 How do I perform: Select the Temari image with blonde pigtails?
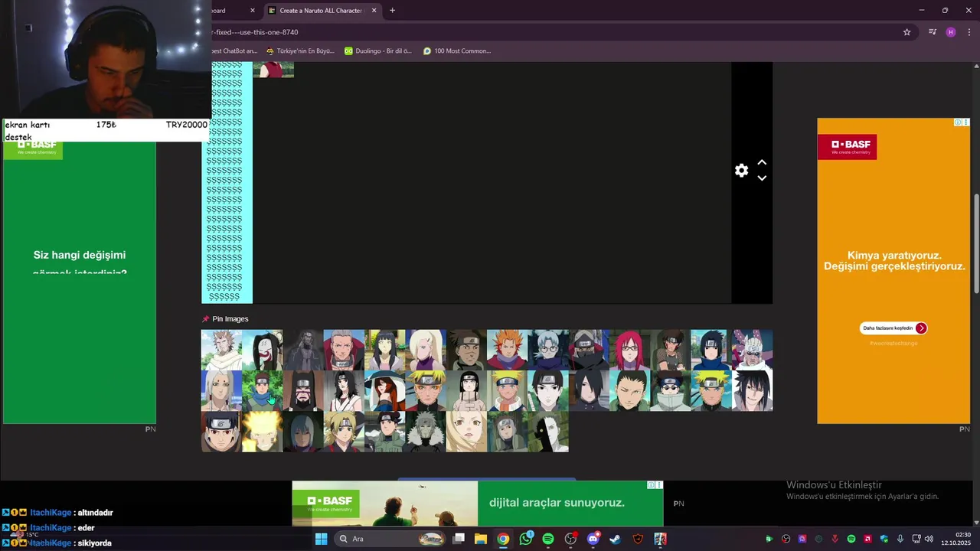[x=344, y=432]
